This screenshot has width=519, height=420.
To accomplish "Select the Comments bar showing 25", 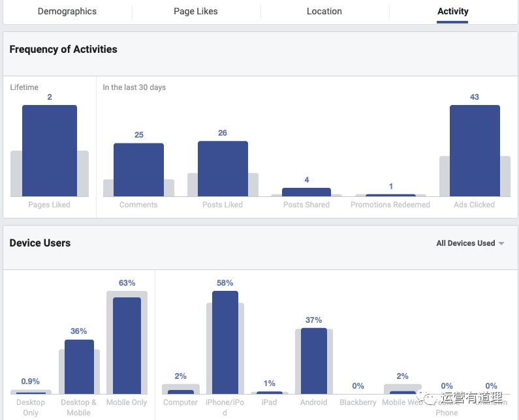I will click(x=138, y=170).
